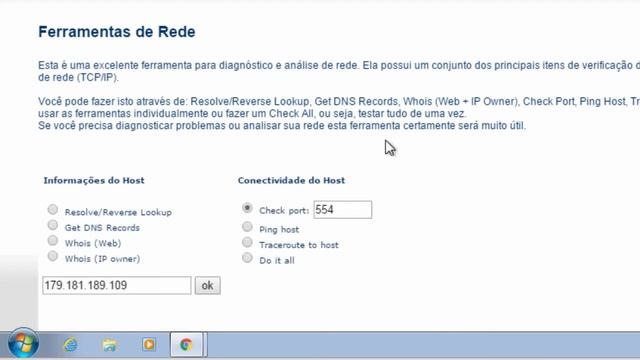Image resolution: width=640 pixels, height=360 pixels.
Task: Select the Ping host option
Action: (247, 227)
